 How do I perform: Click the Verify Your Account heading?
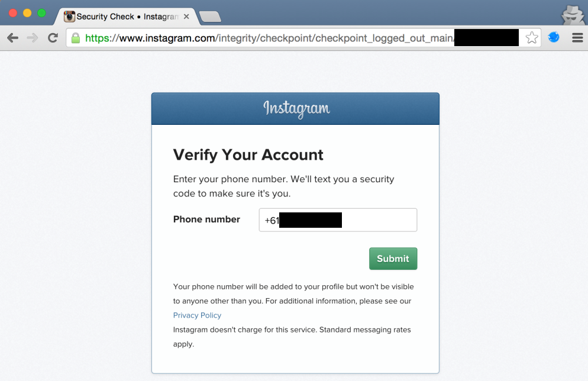[248, 155]
